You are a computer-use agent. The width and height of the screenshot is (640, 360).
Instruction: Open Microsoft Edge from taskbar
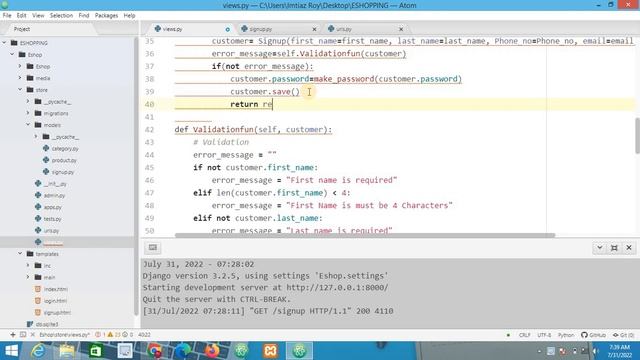[x=183, y=351]
